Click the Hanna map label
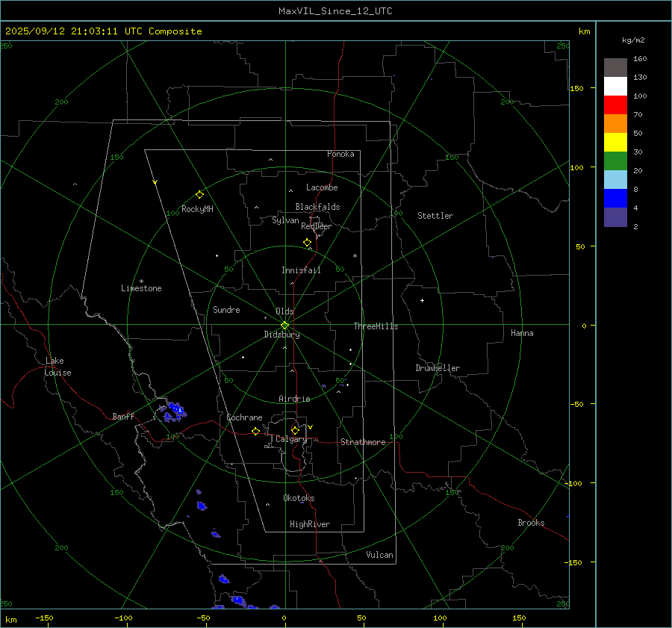This screenshot has height=628, width=672. (522, 333)
